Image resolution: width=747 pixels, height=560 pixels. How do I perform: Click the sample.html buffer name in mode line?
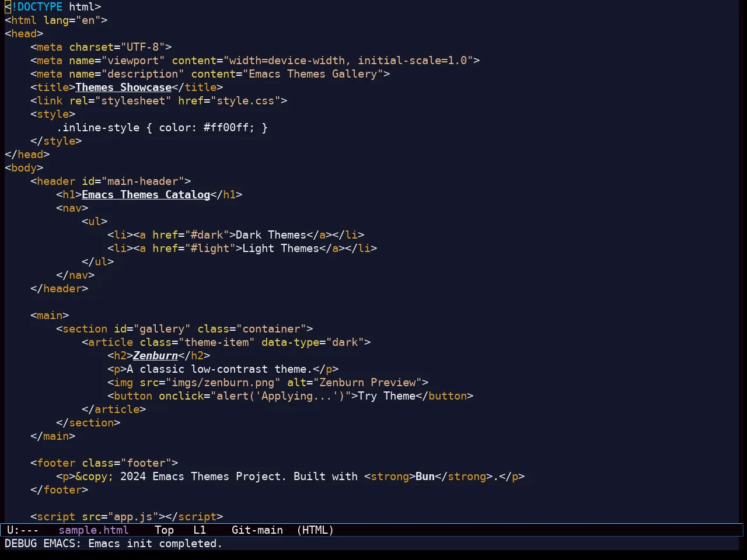(93, 530)
